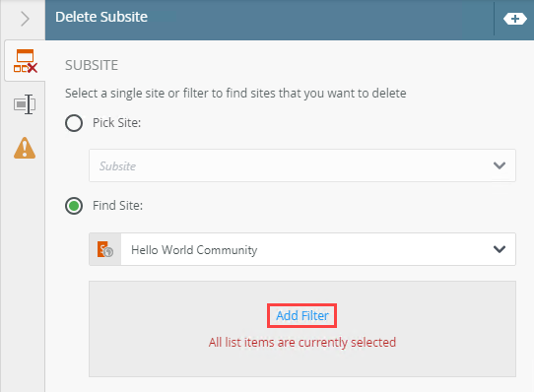Select the Pick Site radio button
534x392 pixels.
tap(74, 123)
